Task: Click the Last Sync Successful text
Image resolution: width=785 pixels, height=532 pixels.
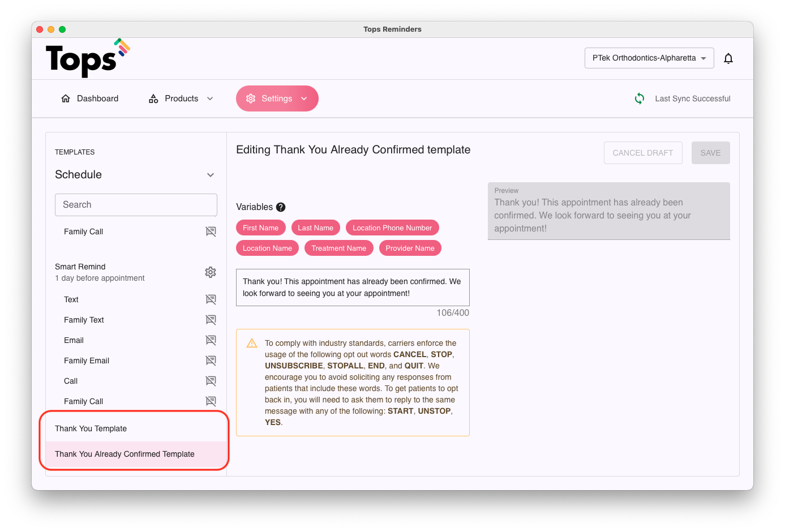Action: (x=693, y=98)
